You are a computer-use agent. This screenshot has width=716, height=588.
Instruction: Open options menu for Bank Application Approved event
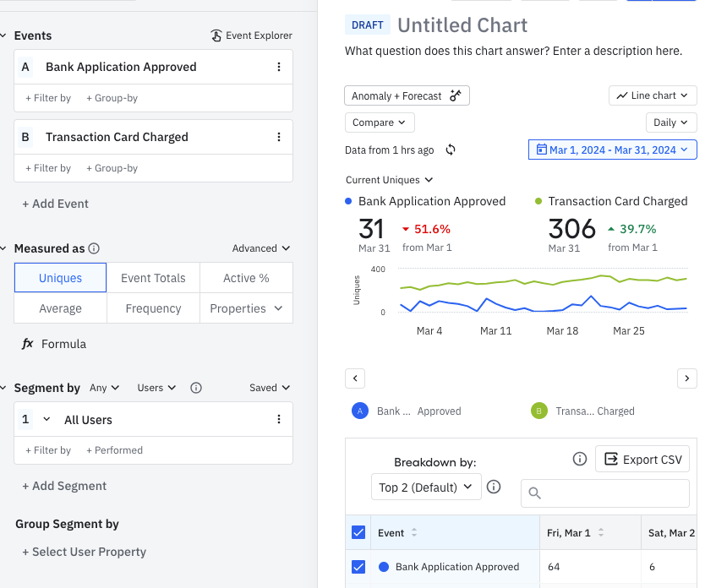coord(279,67)
